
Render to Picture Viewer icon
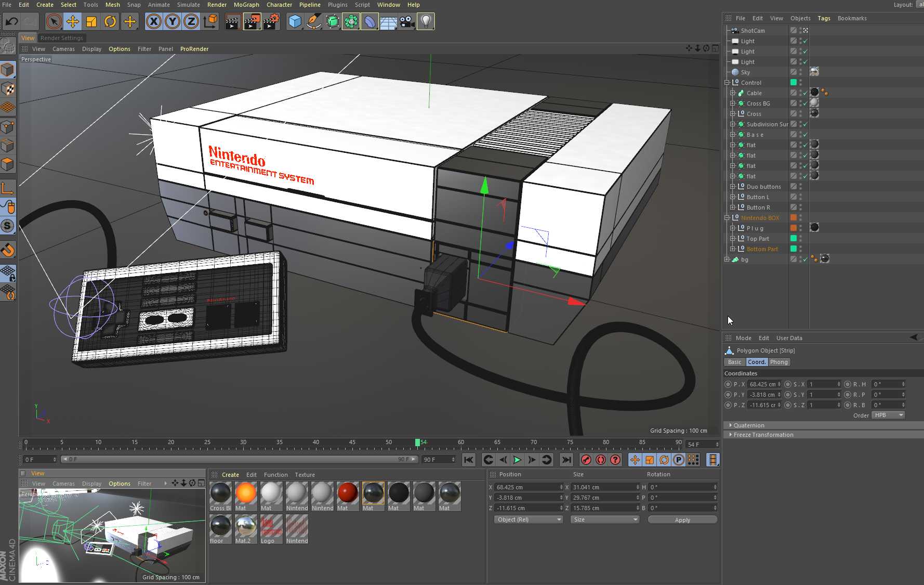(252, 21)
